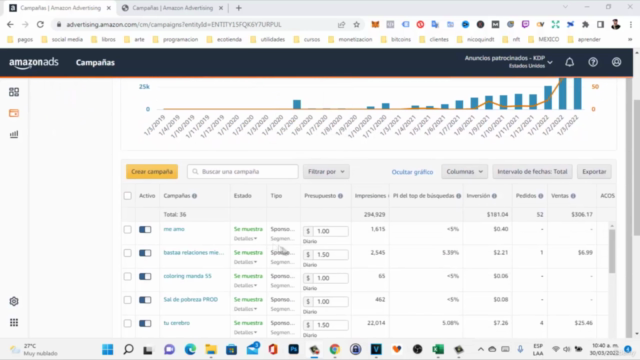
Task: Open the social media bookmarks folder
Action: click(62, 40)
